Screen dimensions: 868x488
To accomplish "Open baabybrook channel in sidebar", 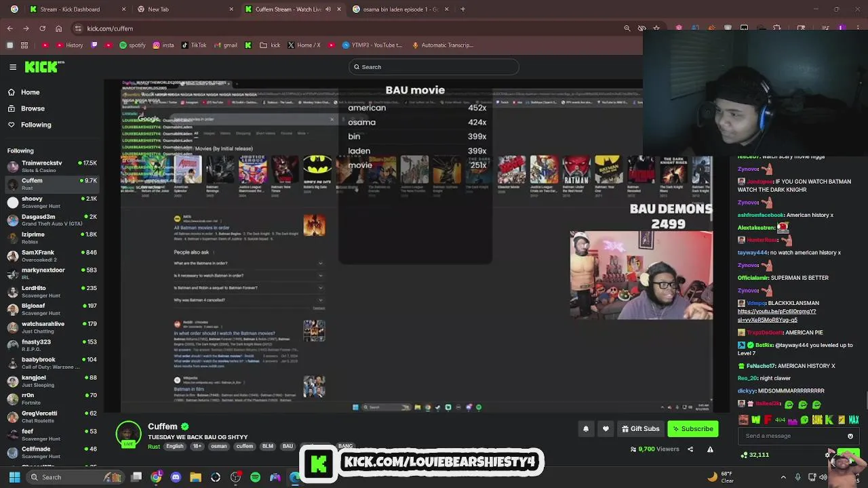I will [x=52, y=363].
